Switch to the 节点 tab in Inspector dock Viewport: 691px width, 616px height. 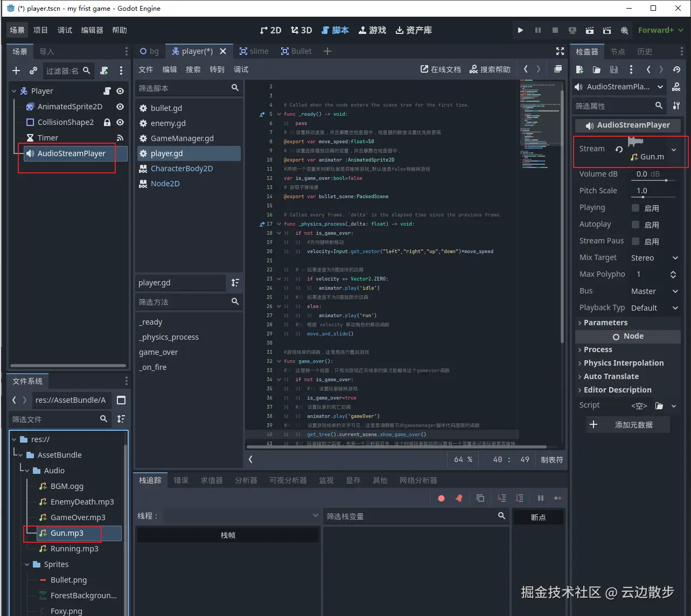pyautogui.click(x=618, y=52)
